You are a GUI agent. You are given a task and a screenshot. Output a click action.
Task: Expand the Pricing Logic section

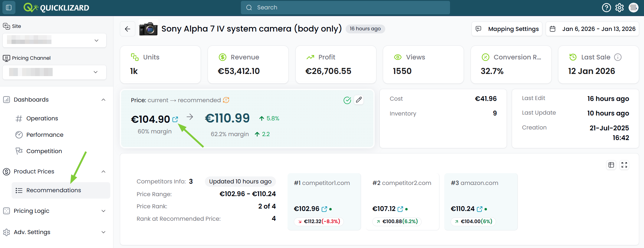(54, 211)
